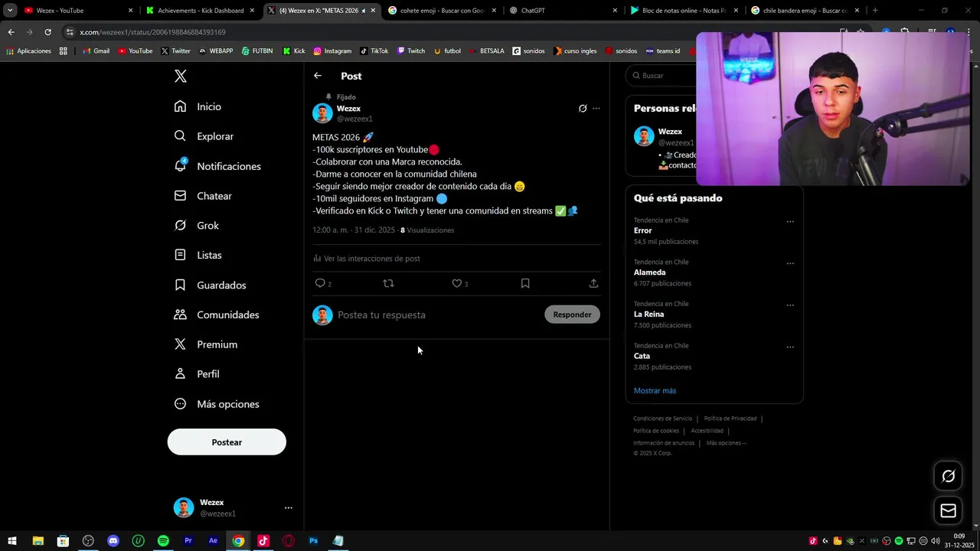980x551 pixels.
Task: Open Condiciones de Servicio link
Action: pos(662,419)
